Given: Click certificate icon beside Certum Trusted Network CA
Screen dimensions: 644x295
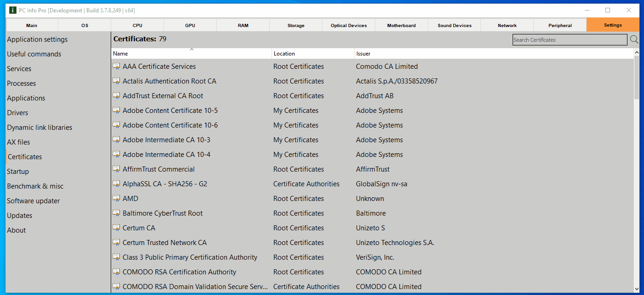Looking at the screenshot, I should 117,243.
